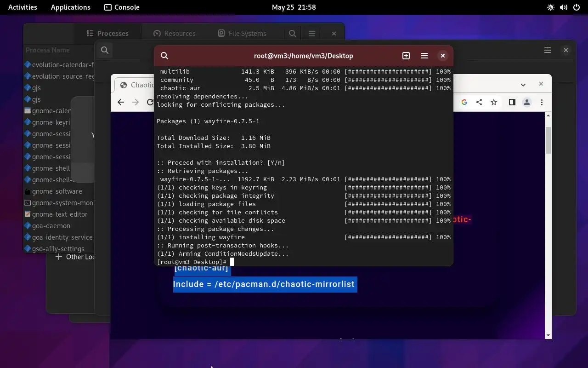Open the Applications menu

[x=71, y=7]
